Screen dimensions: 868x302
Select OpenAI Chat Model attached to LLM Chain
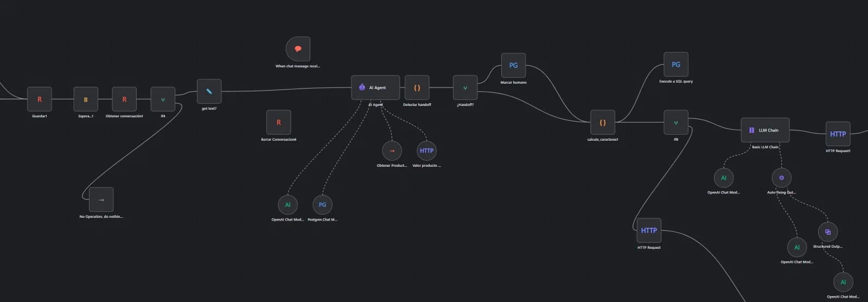(x=723, y=178)
